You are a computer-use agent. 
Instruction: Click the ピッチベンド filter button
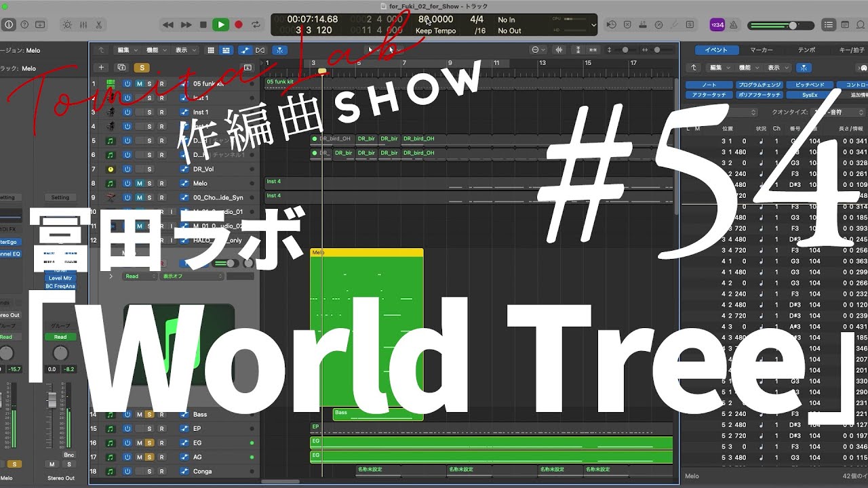810,85
